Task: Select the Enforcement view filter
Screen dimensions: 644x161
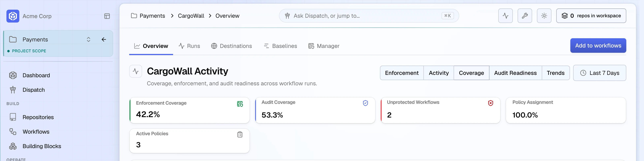Action: click(x=402, y=73)
